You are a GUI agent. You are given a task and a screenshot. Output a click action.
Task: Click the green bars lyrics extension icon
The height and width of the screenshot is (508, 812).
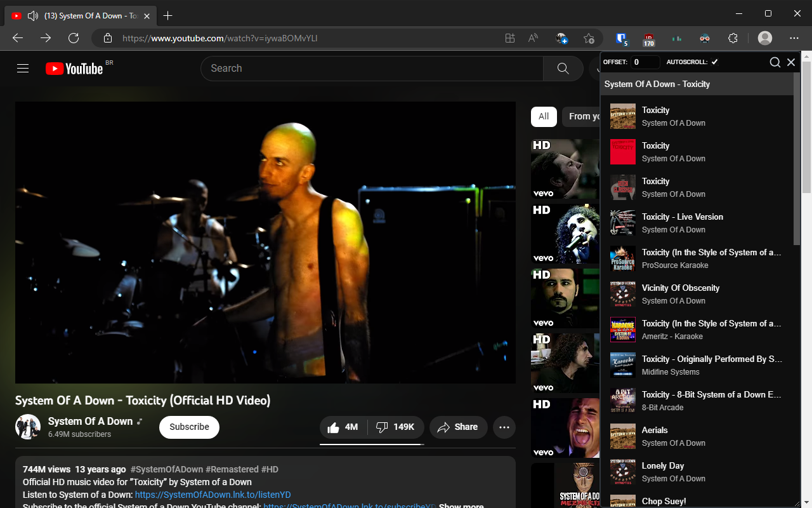pos(677,39)
